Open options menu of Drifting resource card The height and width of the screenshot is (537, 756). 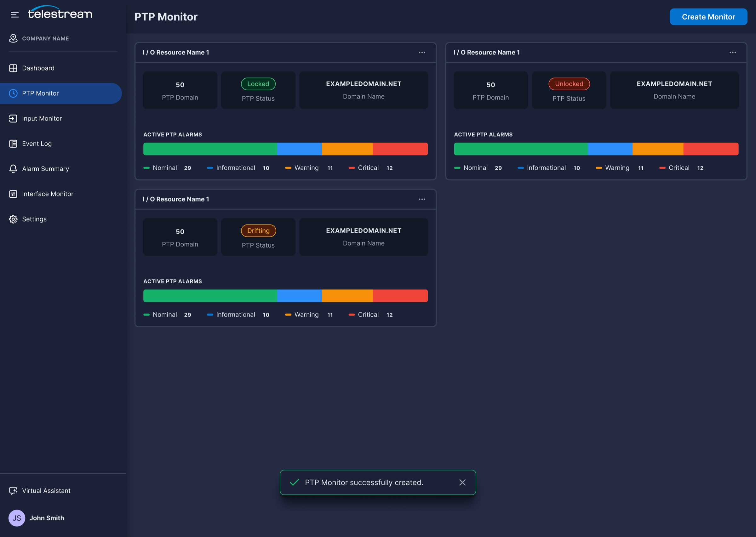point(422,199)
